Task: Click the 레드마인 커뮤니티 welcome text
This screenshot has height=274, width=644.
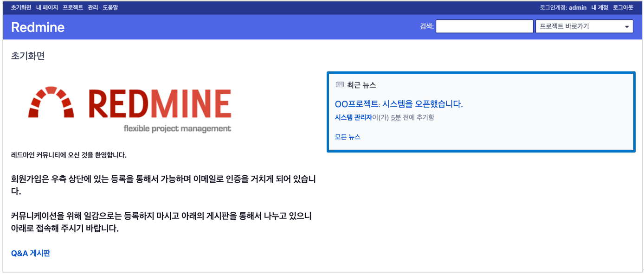Action: coord(69,155)
